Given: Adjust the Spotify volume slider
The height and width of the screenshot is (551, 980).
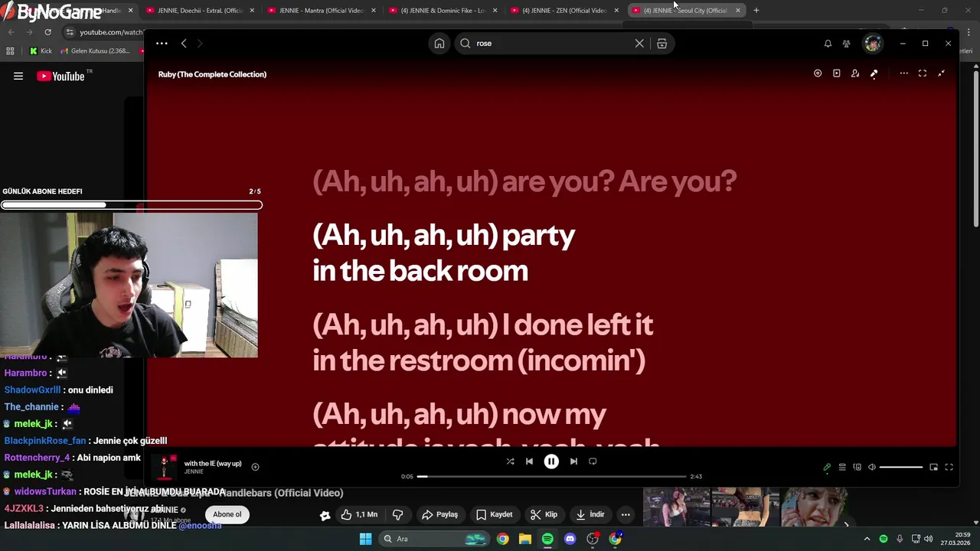Looking at the screenshot, I should click(x=901, y=467).
